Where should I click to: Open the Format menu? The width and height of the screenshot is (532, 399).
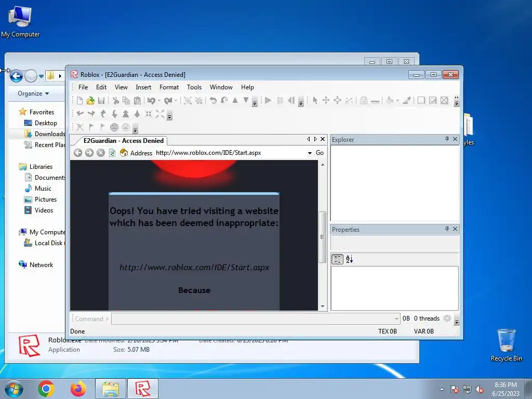click(169, 87)
